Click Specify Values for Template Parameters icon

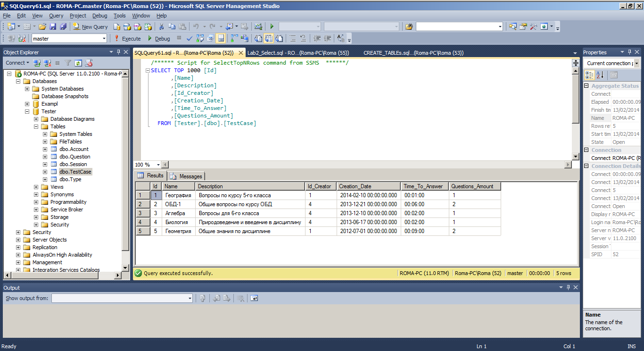[340, 38]
